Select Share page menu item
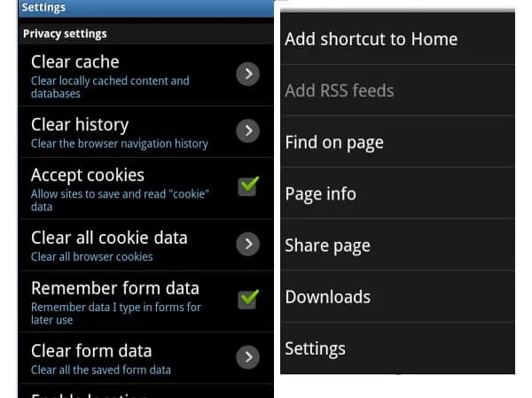Viewport: 532px width, 398px height. click(x=327, y=246)
